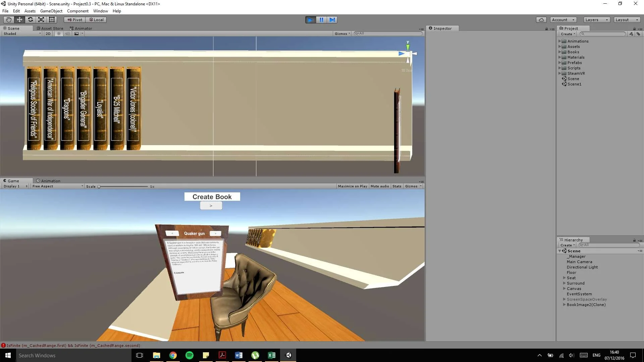Select the Move tool
644x362 pixels.
point(19,20)
